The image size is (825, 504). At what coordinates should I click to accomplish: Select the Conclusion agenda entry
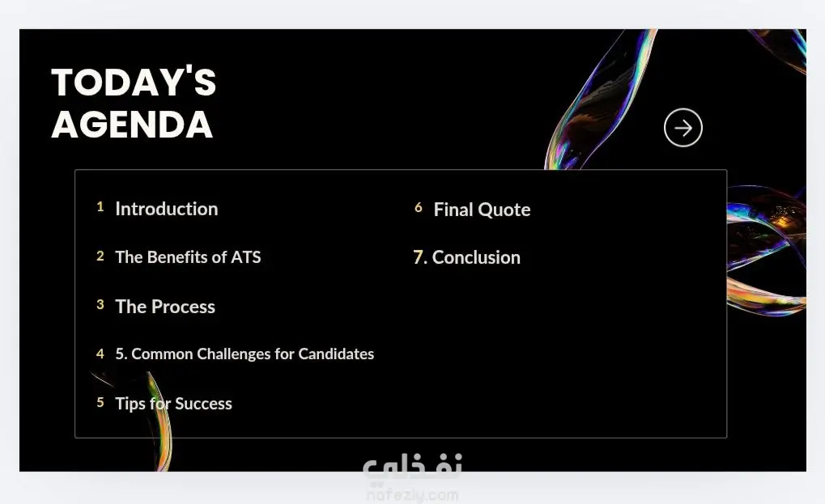[x=466, y=257]
